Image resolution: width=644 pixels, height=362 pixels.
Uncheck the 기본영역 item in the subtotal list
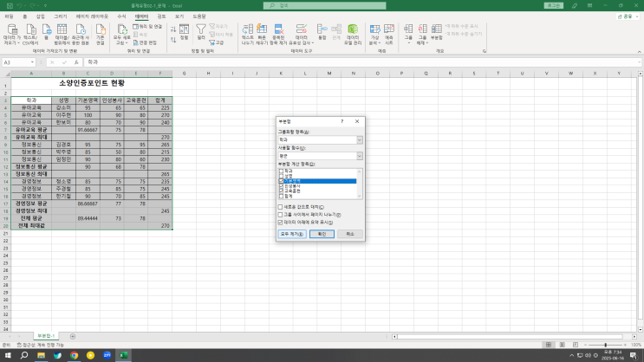click(x=282, y=181)
